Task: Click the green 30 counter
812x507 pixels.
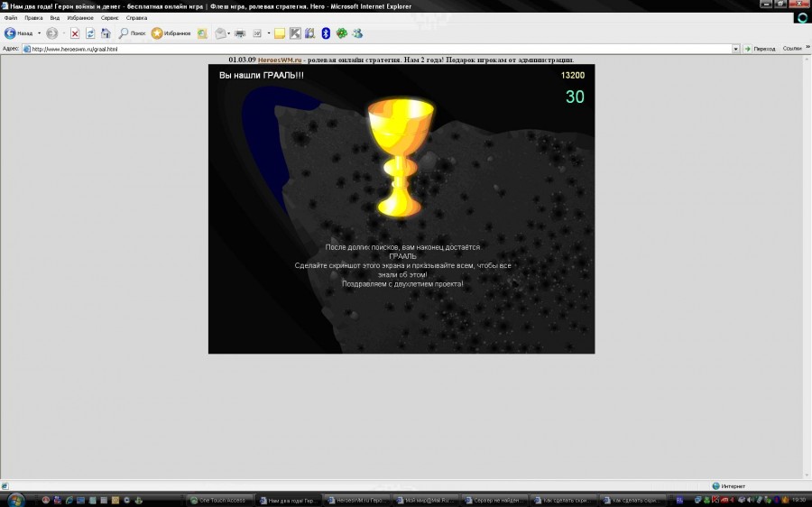Action: 575,97
